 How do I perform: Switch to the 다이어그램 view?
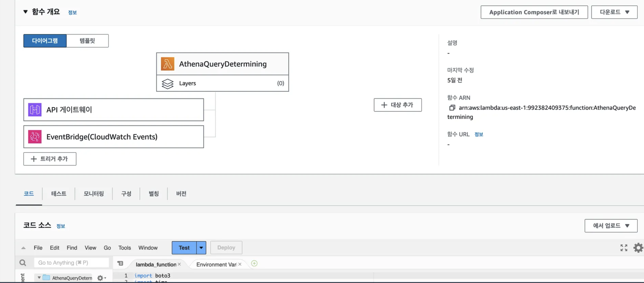[45, 41]
